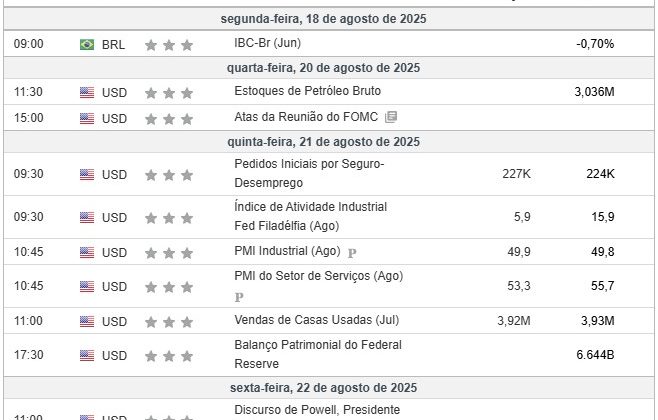Click the preliminary P icon under PMI Serviços
This screenshot has width=658, height=420.
pos(239,297)
